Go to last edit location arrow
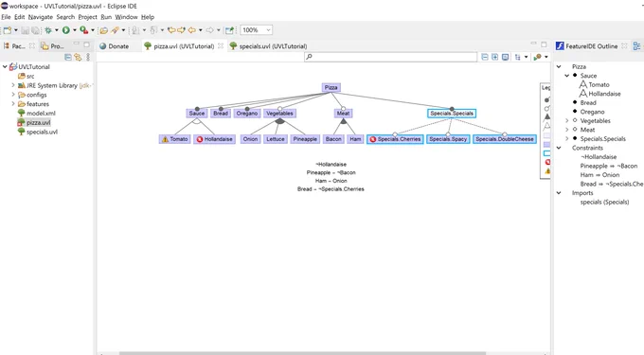This screenshot has width=644, height=355. point(171,30)
